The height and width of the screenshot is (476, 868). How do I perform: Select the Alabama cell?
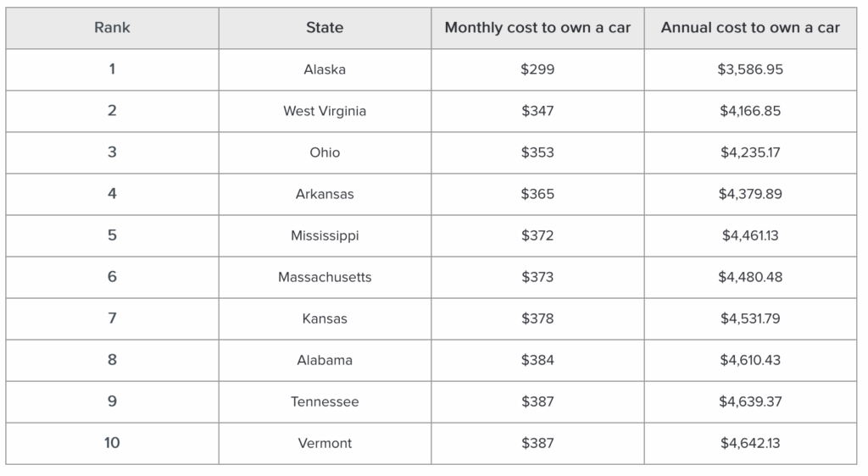[x=325, y=360]
